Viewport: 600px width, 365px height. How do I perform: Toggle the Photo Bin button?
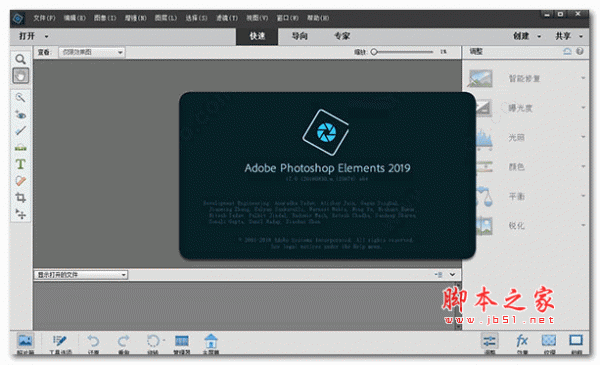pyautogui.click(x=26, y=344)
